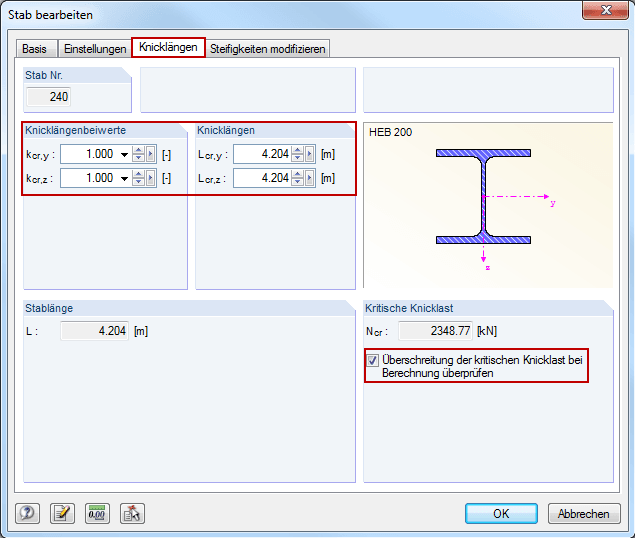The height and width of the screenshot is (538, 635).
Task: Switch to the Basis tab
Action: (x=34, y=49)
